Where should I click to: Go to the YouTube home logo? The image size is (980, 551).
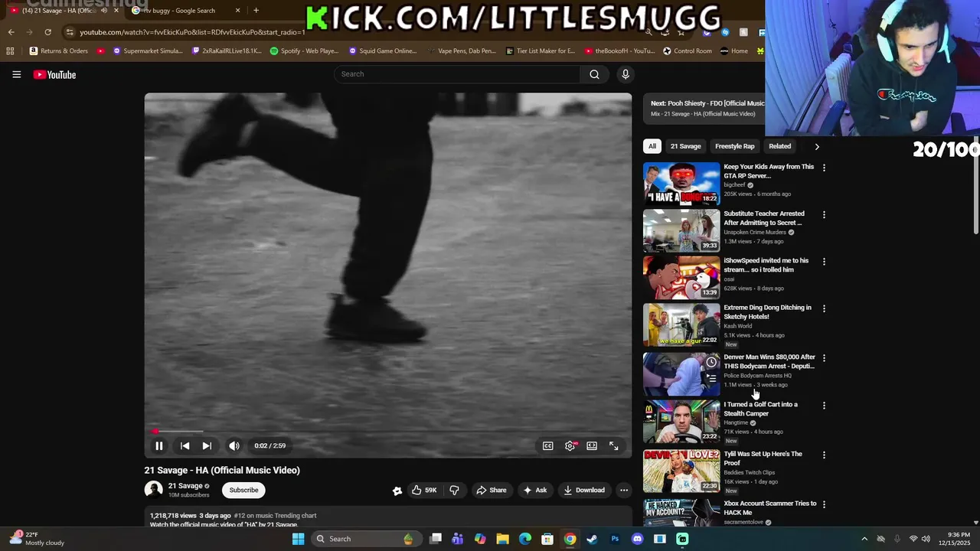pos(54,74)
